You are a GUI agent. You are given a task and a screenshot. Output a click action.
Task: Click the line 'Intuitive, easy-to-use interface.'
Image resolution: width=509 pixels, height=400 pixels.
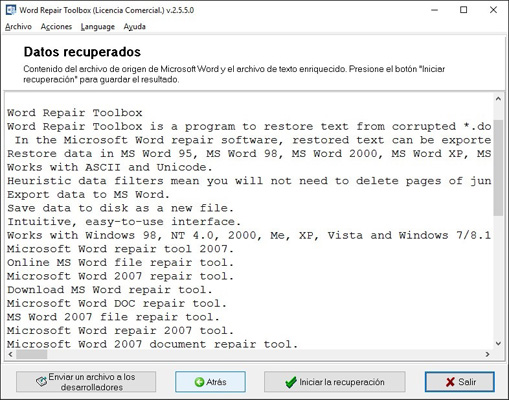[124, 222]
